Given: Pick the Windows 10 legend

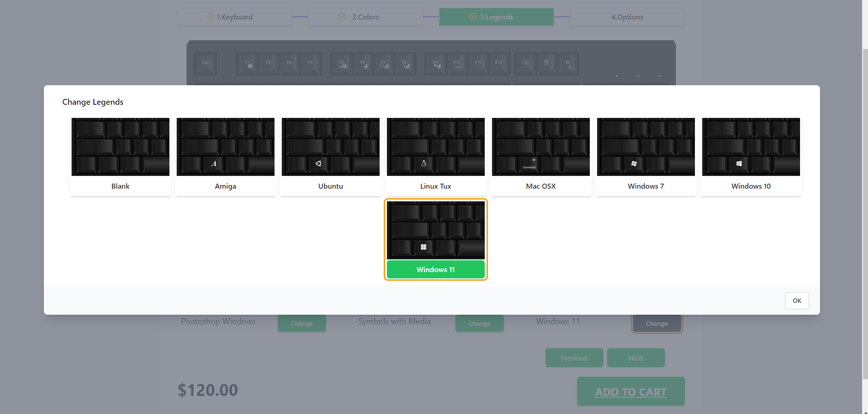Looking at the screenshot, I should [751, 156].
